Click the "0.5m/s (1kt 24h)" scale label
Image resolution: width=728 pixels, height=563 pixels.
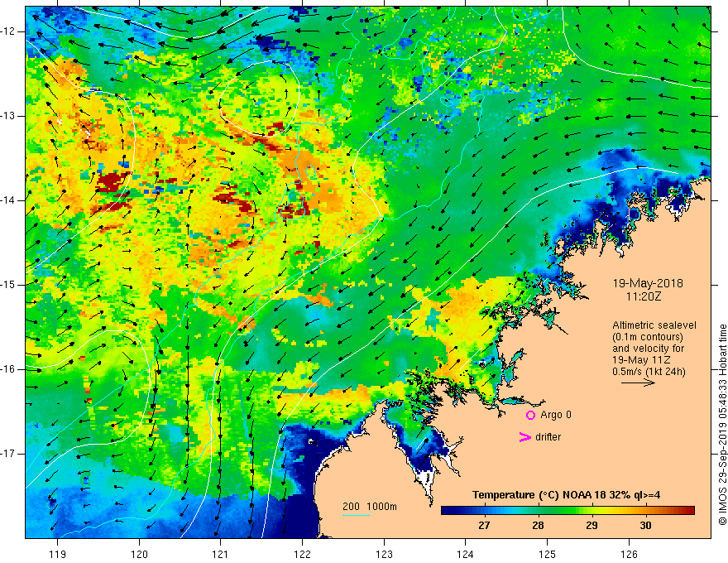[x=649, y=372]
